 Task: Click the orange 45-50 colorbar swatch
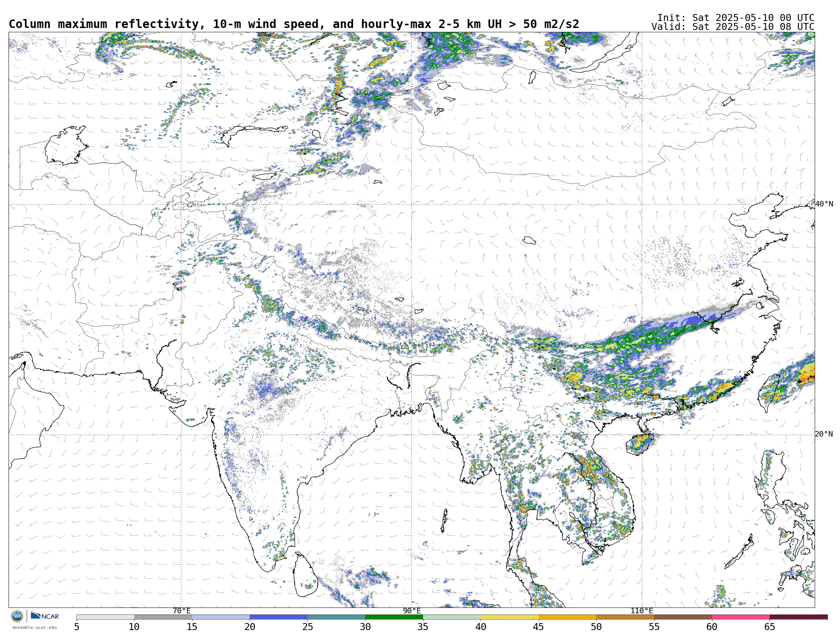tap(567, 617)
